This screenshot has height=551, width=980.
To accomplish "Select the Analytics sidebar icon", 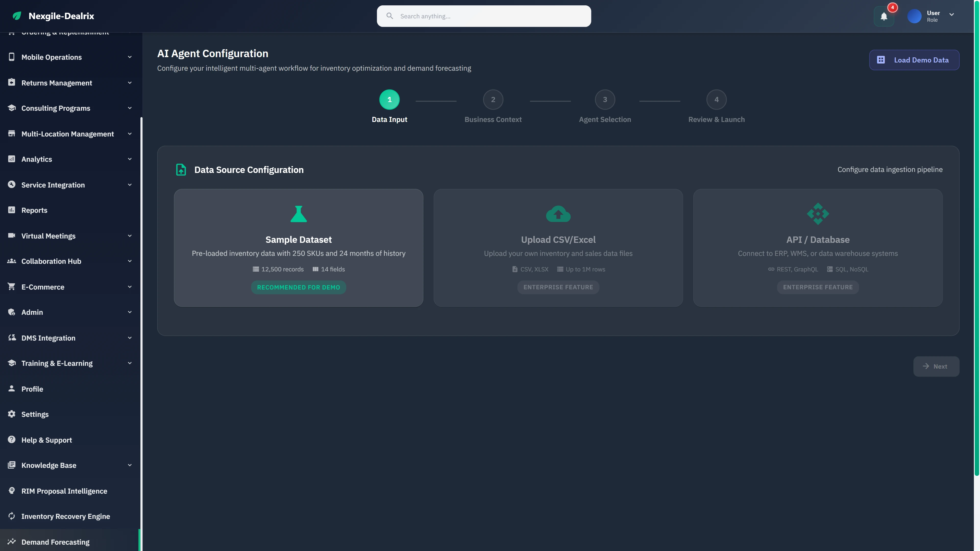I will [11, 159].
